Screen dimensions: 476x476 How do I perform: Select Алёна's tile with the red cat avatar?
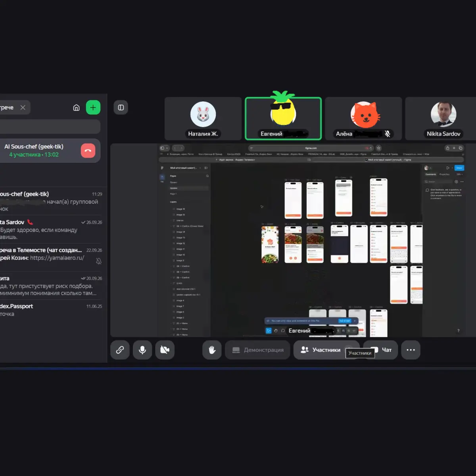click(x=363, y=119)
